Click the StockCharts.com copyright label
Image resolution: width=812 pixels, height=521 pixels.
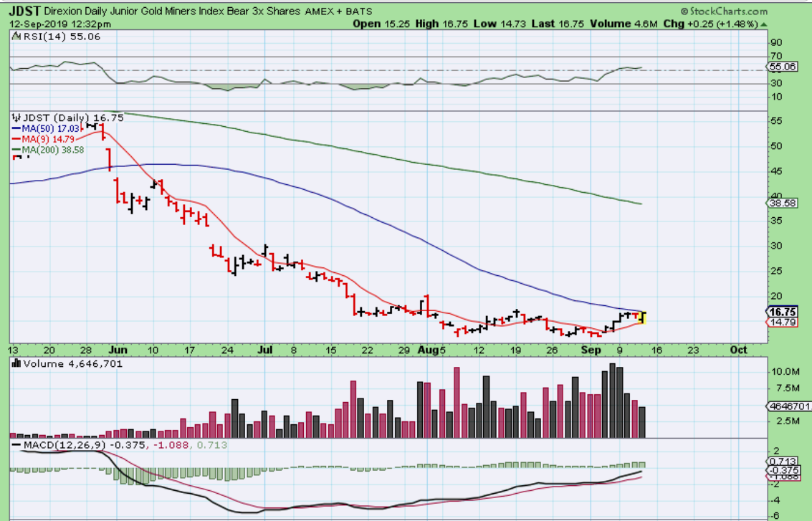click(x=724, y=11)
